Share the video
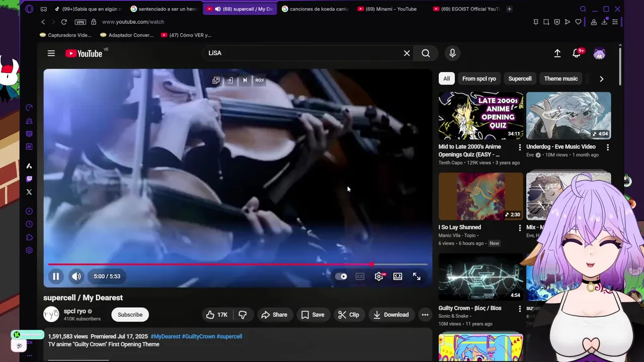The width and height of the screenshot is (644, 362). 274,315
